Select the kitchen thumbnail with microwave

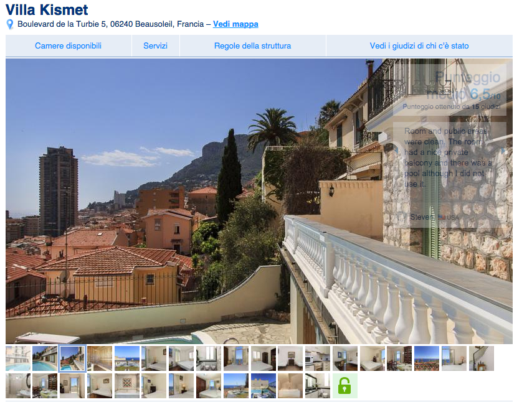coord(318,358)
